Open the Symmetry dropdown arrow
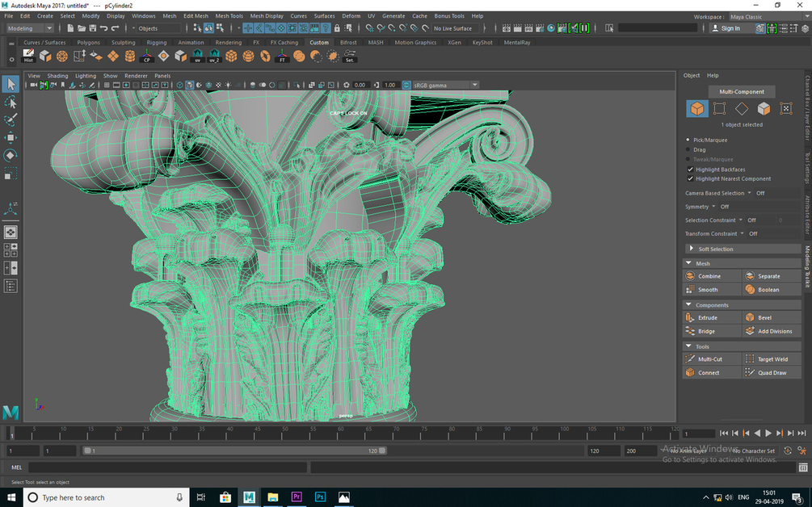Image resolution: width=812 pixels, height=507 pixels. pyautogui.click(x=714, y=207)
